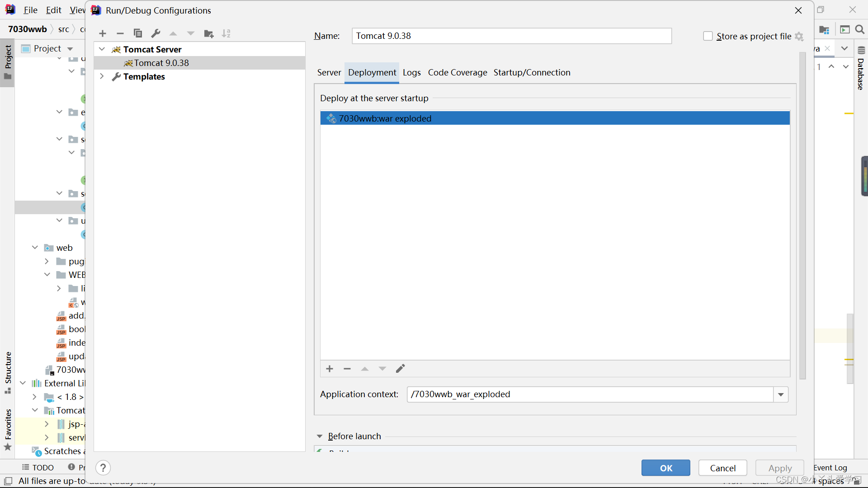Open the Structure tool window
Screen dimensions: 868x488
click(x=8, y=372)
